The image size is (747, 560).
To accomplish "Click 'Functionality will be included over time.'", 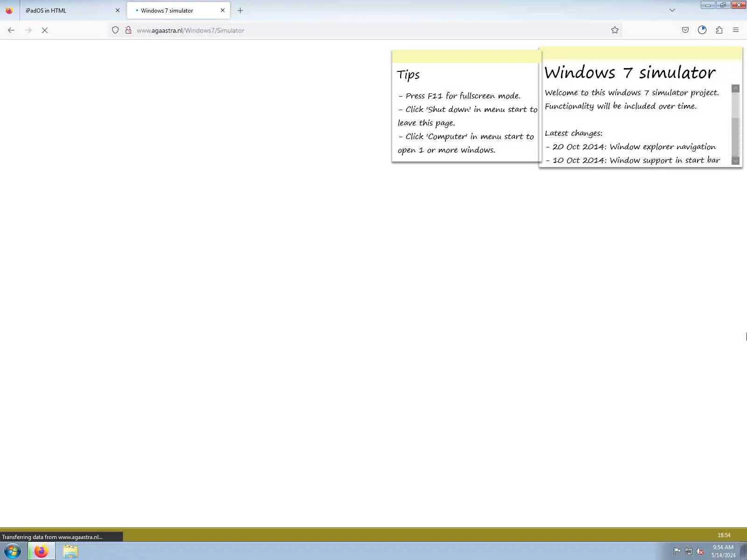I will 621,106.
